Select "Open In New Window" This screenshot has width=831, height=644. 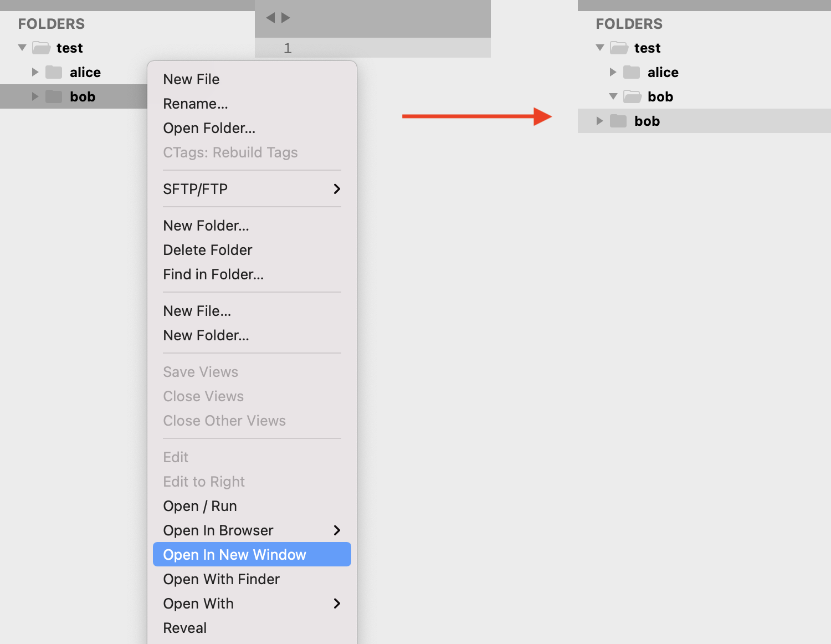[x=234, y=554]
